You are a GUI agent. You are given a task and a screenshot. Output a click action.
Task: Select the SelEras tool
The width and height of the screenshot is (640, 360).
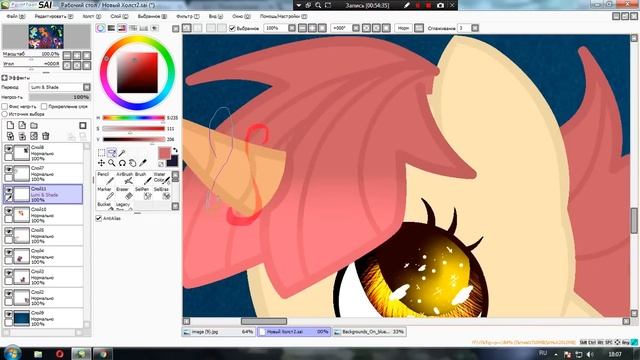(x=161, y=193)
